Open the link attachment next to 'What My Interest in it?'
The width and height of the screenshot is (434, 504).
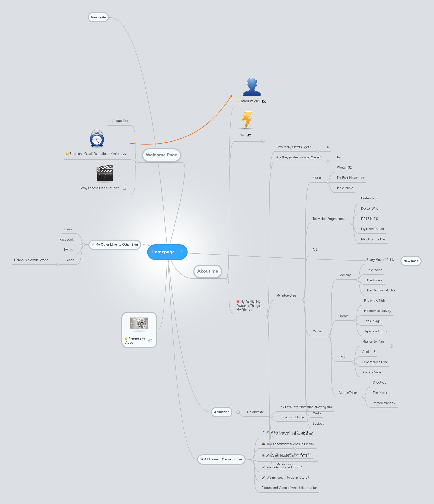click(304, 432)
